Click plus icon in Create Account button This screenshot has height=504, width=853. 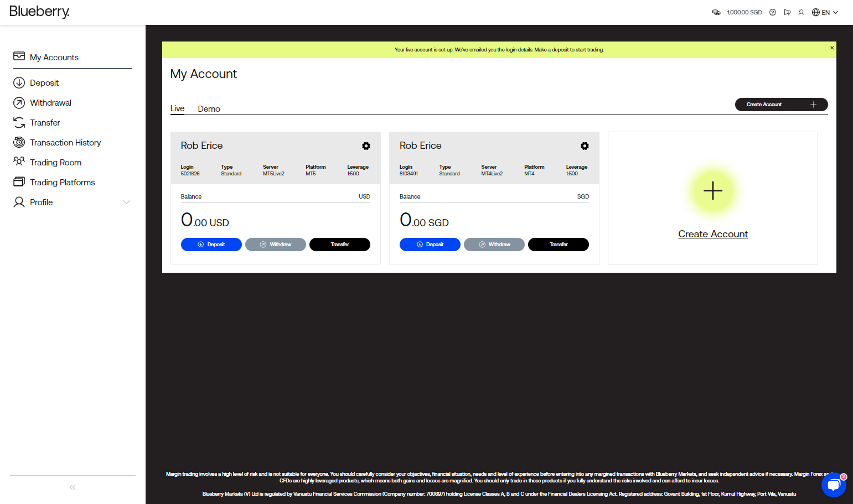[813, 105]
